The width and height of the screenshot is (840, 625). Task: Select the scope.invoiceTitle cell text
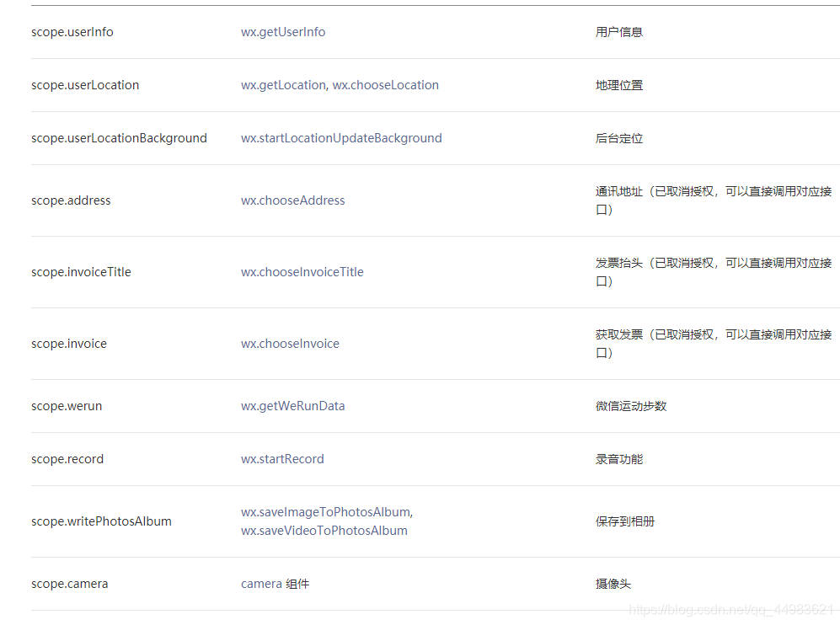point(81,272)
